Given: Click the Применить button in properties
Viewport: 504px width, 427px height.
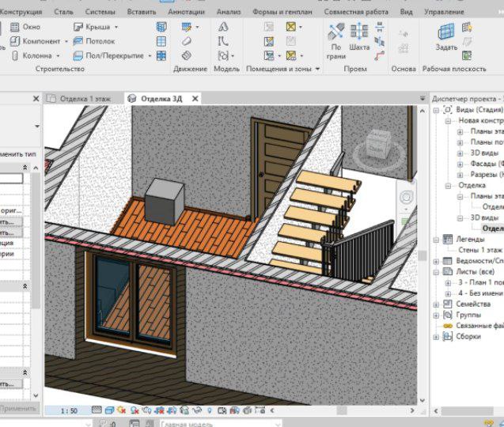Looking at the screenshot, I should pyautogui.click(x=17, y=409).
